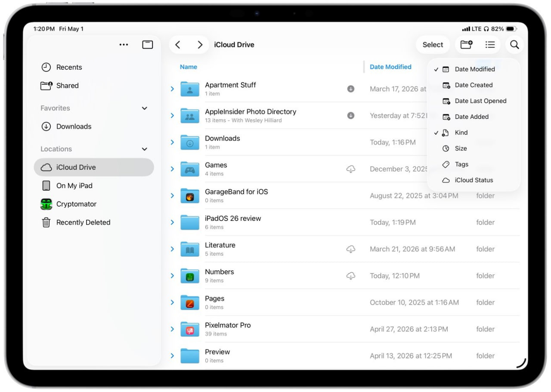Viewport: 551px width, 392px height.
Task: Open the Cryptomator location
Action: pyautogui.click(x=94, y=204)
